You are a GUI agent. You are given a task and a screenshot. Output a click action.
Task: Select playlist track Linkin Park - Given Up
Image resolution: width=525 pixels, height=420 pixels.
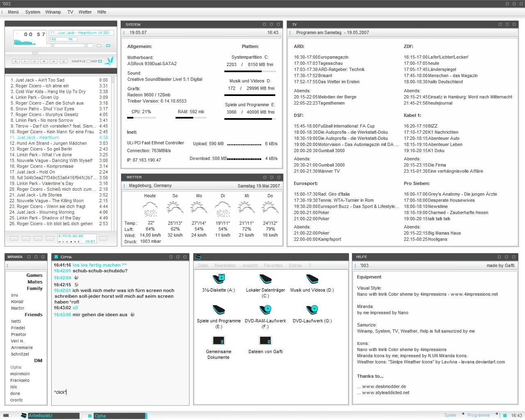click(59, 97)
